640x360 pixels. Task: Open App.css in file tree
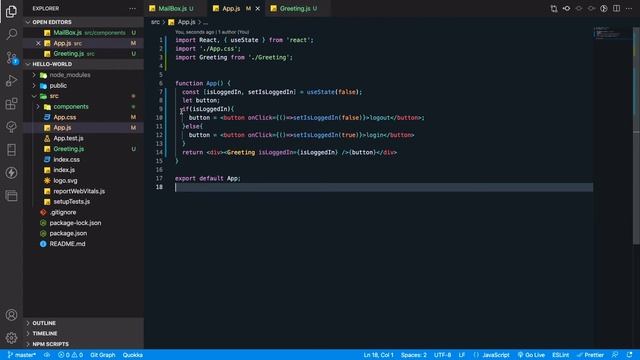pyautogui.click(x=83, y=117)
